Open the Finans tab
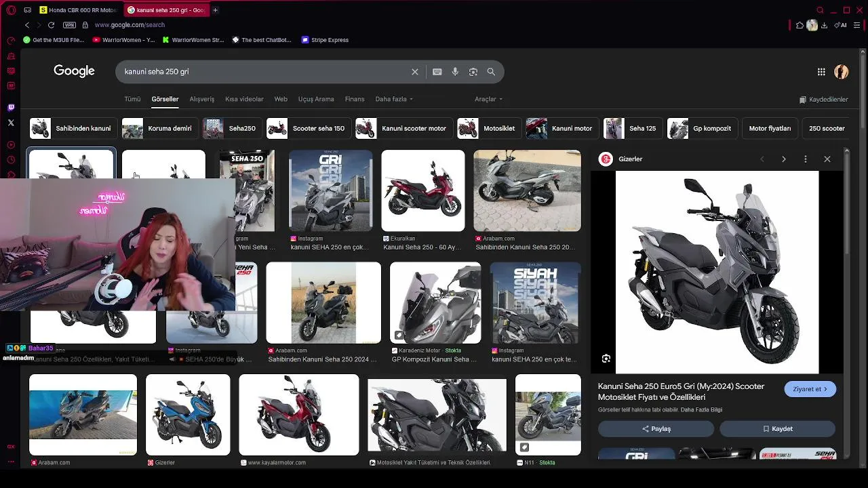Image resolution: width=868 pixels, height=488 pixels. (x=355, y=99)
